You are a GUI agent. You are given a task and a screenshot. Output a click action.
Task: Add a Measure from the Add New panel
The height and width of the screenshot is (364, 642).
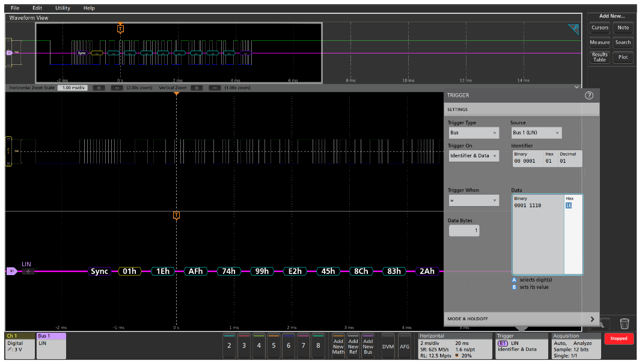click(x=599, y=42)
